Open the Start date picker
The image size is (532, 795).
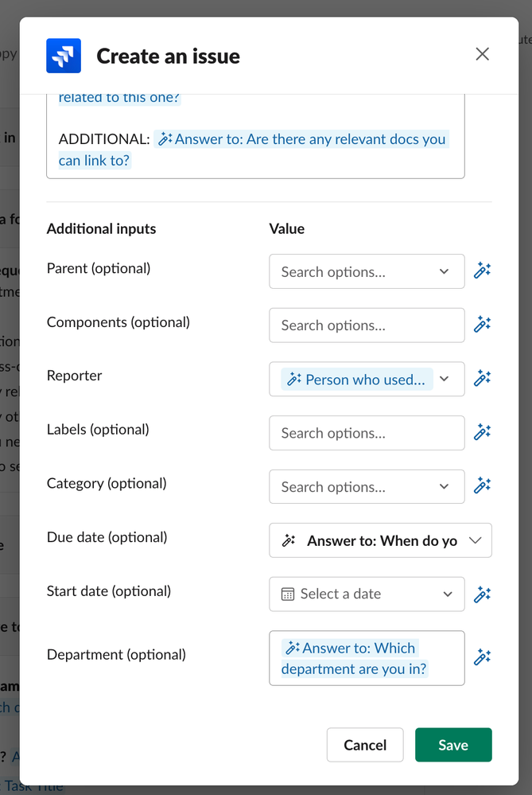366,594
